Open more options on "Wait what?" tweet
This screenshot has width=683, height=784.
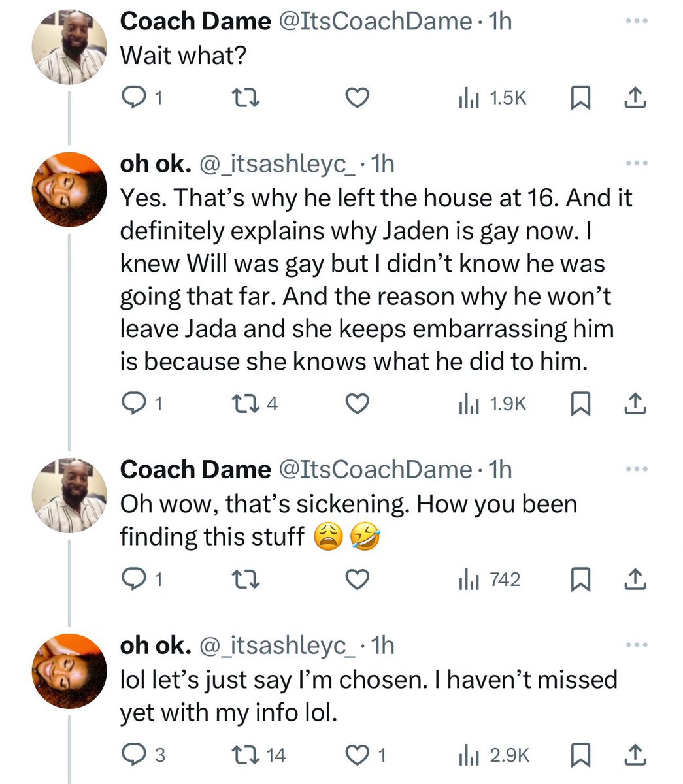[x=635, y=22]
